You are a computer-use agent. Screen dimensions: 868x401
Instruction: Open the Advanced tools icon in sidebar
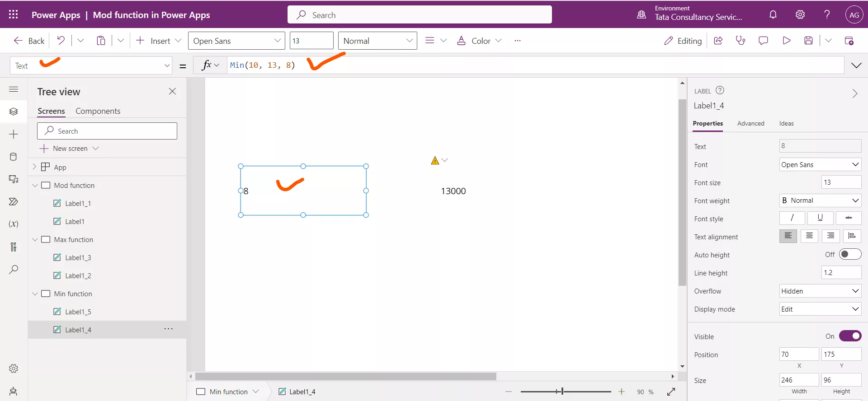(x=14, y=247)
